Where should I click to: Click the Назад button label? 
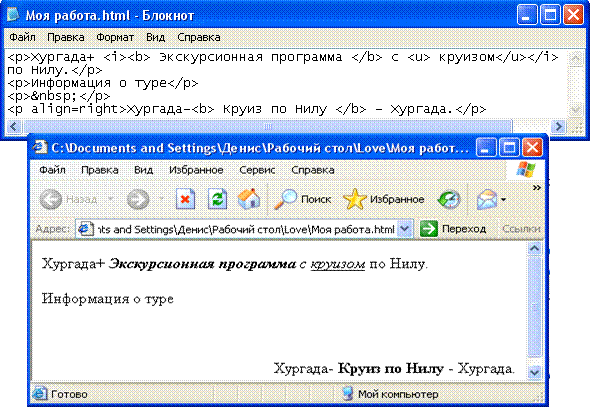pos(81,199)
